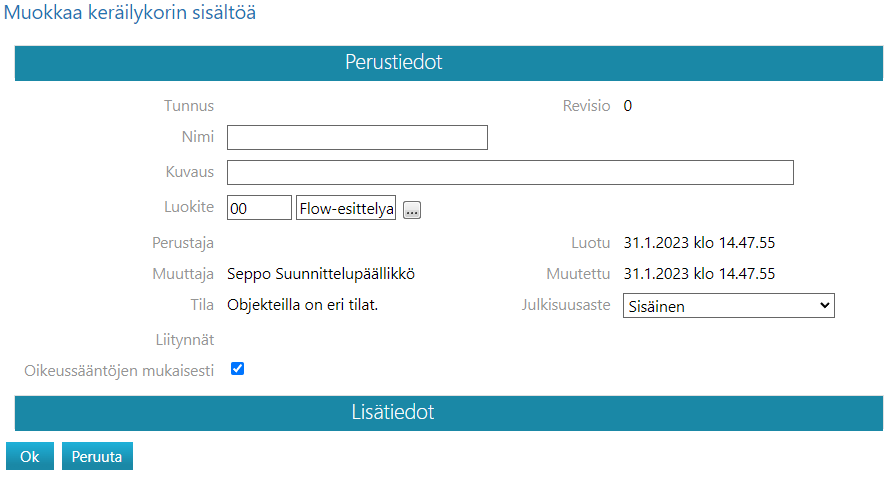Open the Julkisuusaste dropdown showing Sisäinen
The image size is (884, 477).
click(x=728, y=306)
